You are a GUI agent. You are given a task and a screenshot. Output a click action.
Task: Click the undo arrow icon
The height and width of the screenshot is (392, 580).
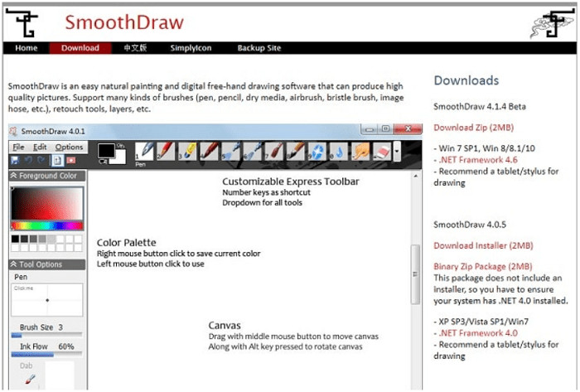point(28,161)
